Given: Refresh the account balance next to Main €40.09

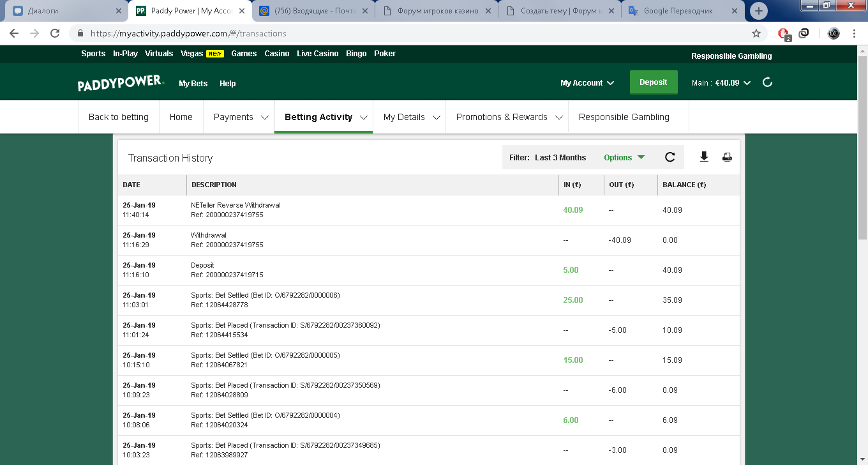Looking at the screenshot, I should pyautogui.click(x=768, y=82).
